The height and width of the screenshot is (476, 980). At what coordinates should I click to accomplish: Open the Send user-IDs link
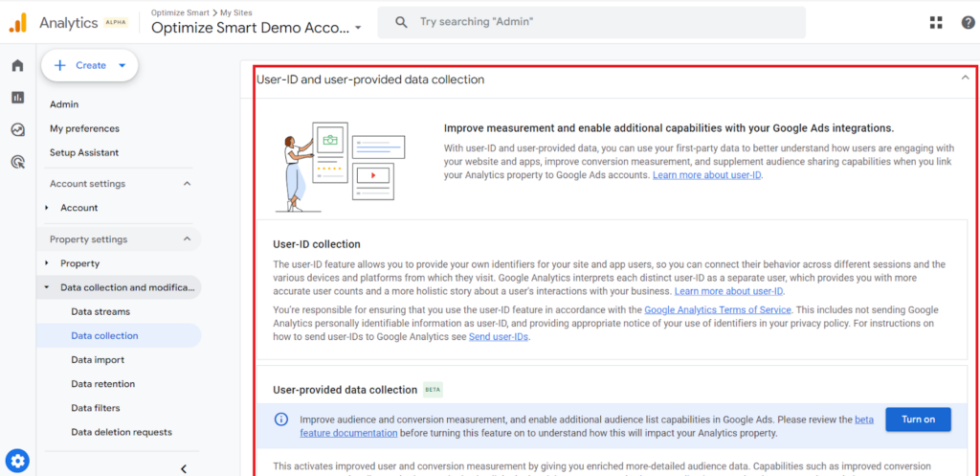(500, 337)
